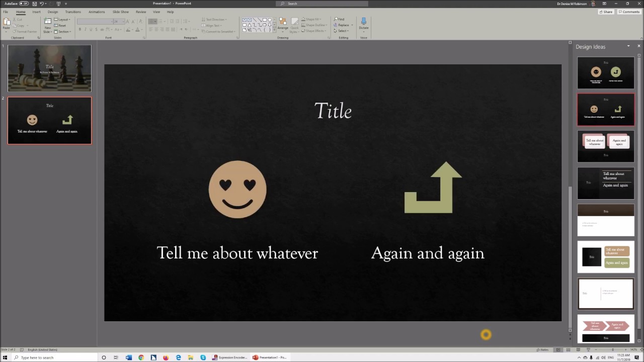Click the Cortana circle on taskbar
644x362 pixels.
point(104,357)
